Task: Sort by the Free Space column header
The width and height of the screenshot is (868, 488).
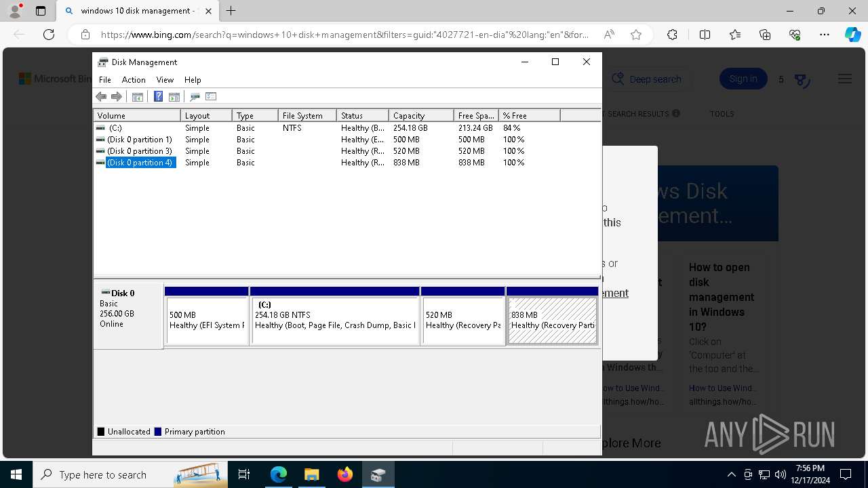Action: point(477,116)
